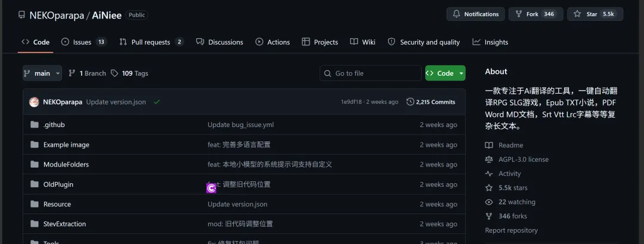This screenshot has height=244, width=644.
Task: Open the Example image folder
Action: point(66,144)
